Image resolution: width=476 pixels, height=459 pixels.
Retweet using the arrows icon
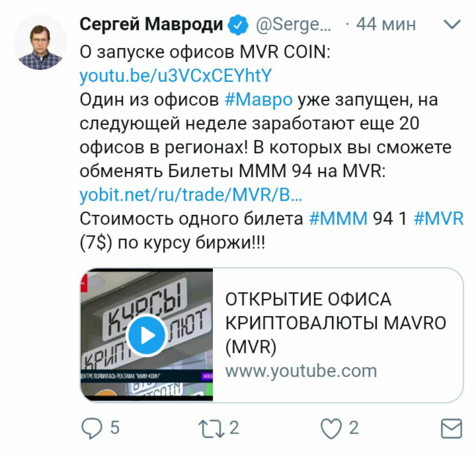click(x=211, y=428)
